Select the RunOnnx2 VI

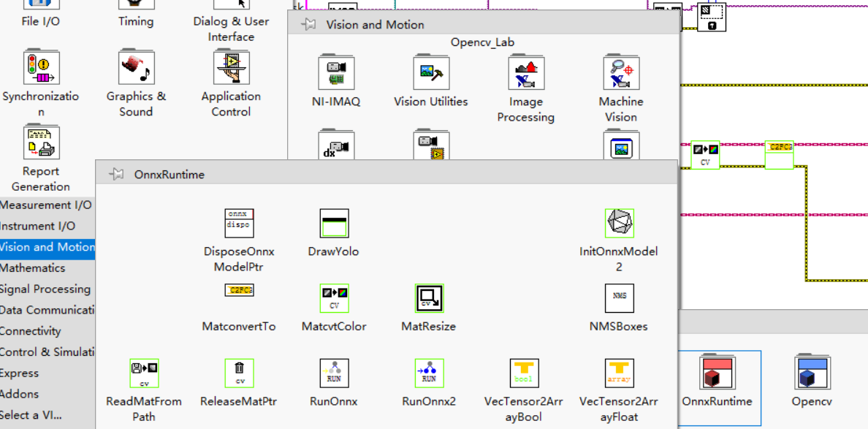429,373
